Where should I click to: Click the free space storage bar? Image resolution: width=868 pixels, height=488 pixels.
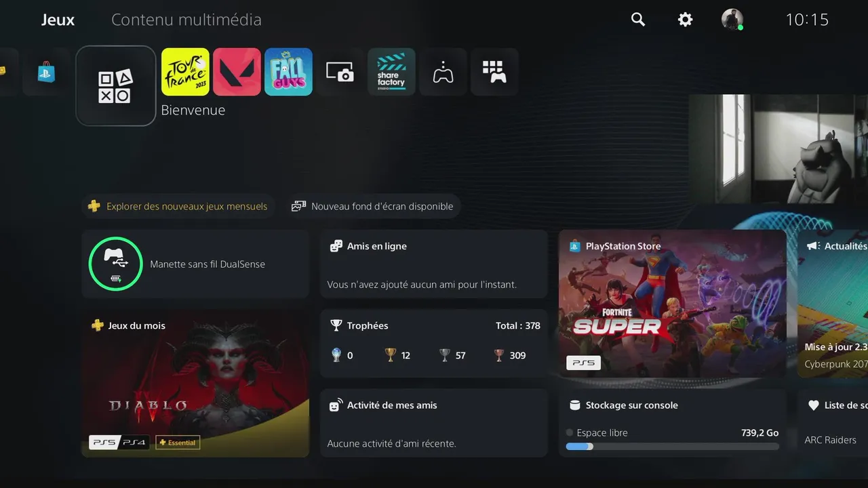673,447
